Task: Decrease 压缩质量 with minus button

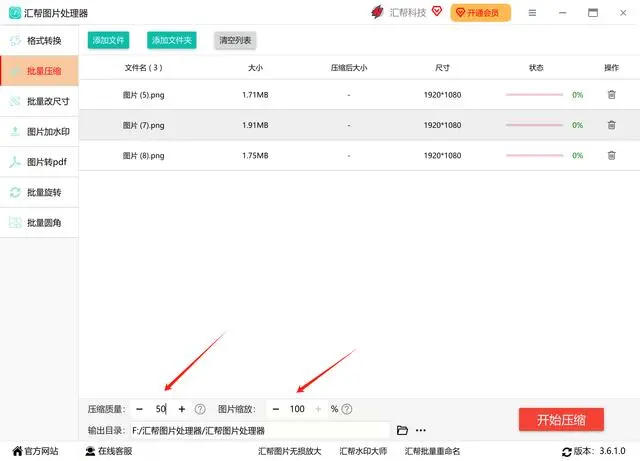Action: 139,409
